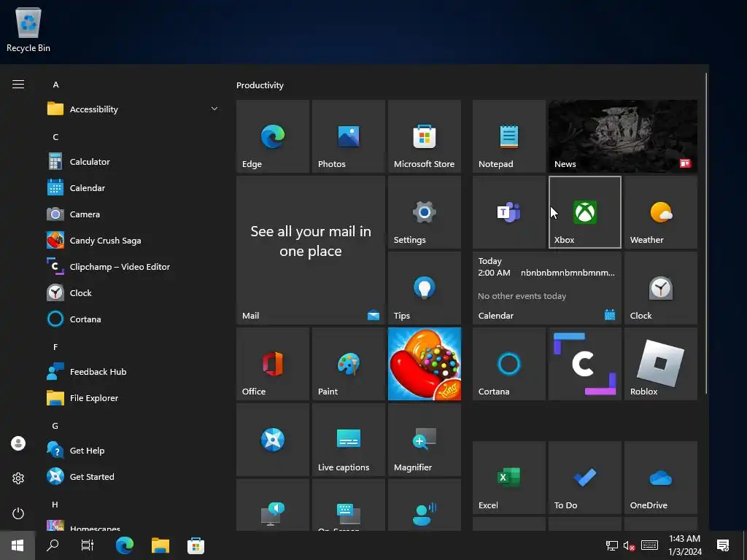The height and width of the screenshot is (560, 747).
Task: Open Camera from app list
Action: click(x=133, y=214)
